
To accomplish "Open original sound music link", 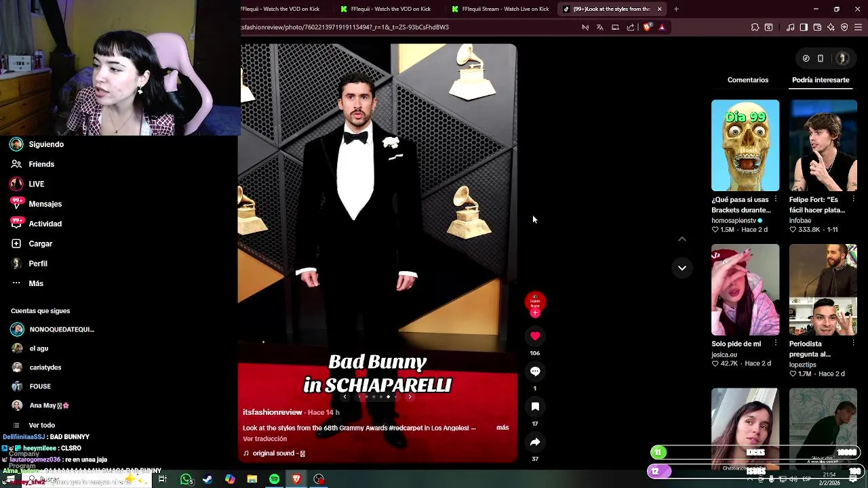I will (274, 453).
